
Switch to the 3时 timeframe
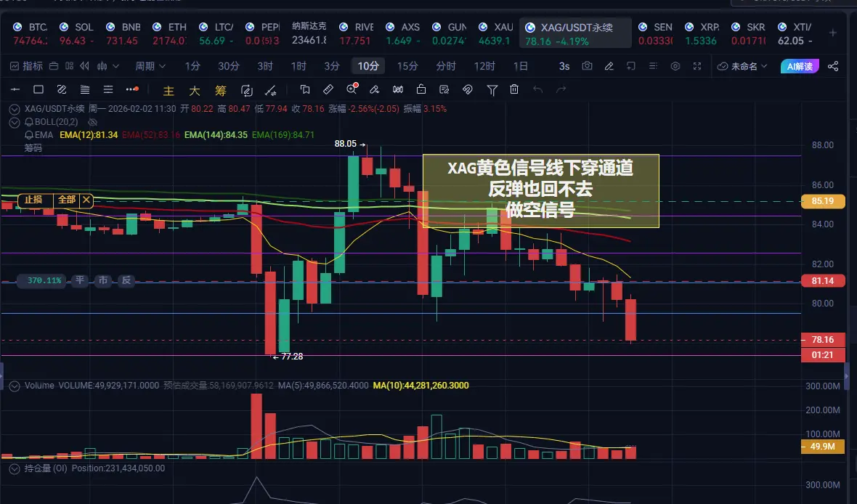pos(265,66)
